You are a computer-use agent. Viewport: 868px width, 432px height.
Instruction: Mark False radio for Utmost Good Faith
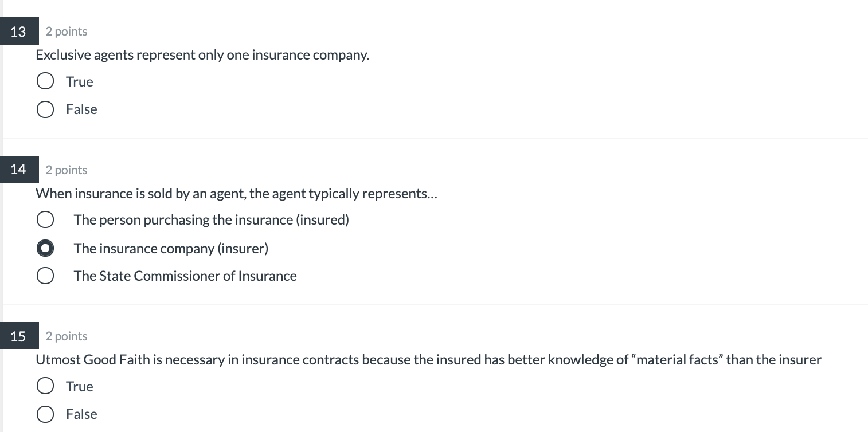pos(45,414)
